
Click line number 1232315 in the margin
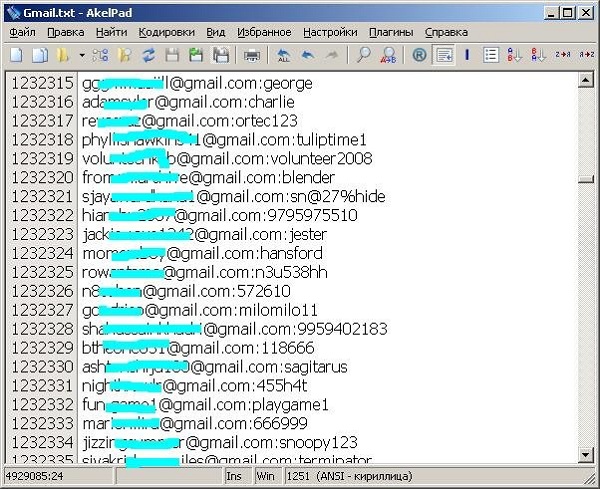pyautogui.click(x=42, y=83)
